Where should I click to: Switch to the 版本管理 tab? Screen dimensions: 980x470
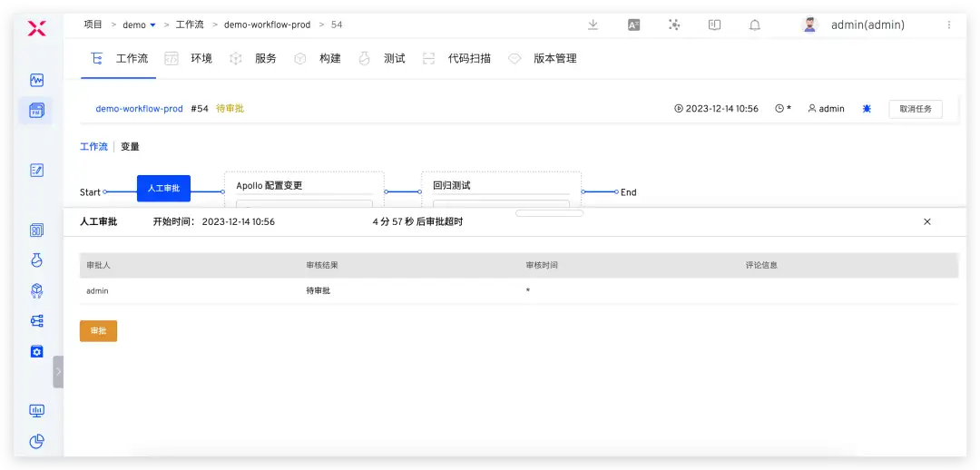click(x=542, y=59)
